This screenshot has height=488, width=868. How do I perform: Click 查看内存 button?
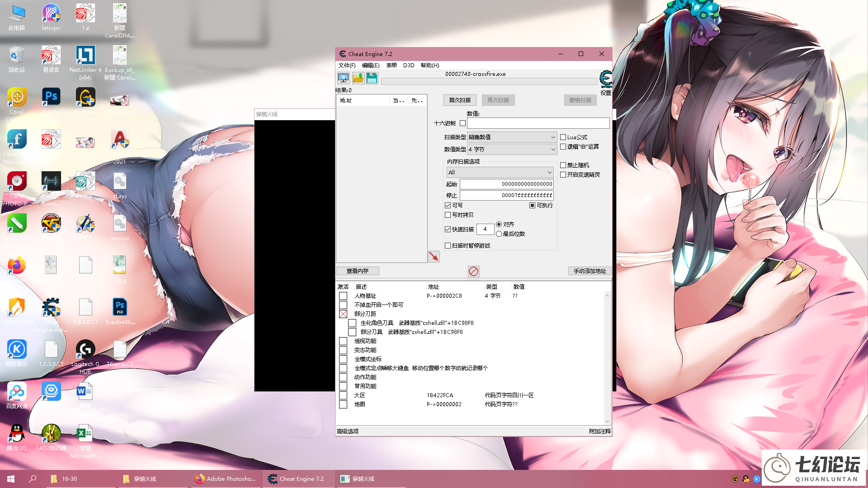point(357,271)
